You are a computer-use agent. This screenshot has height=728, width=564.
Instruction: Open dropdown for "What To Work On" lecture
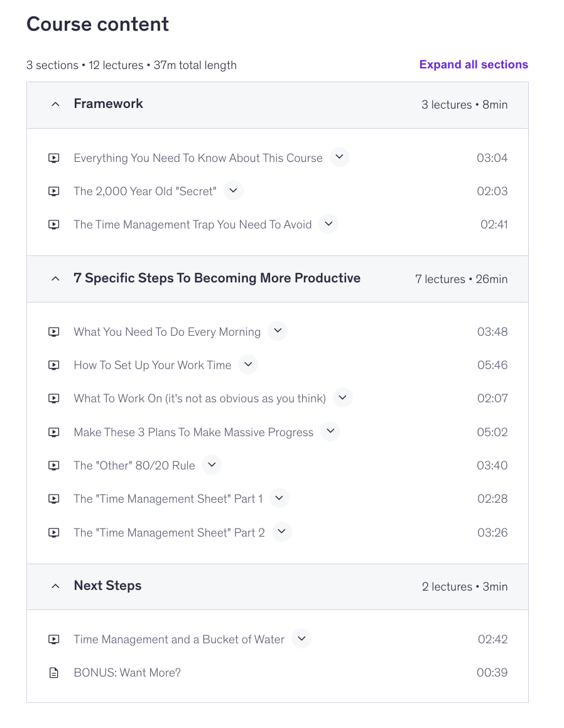[342, 398]
